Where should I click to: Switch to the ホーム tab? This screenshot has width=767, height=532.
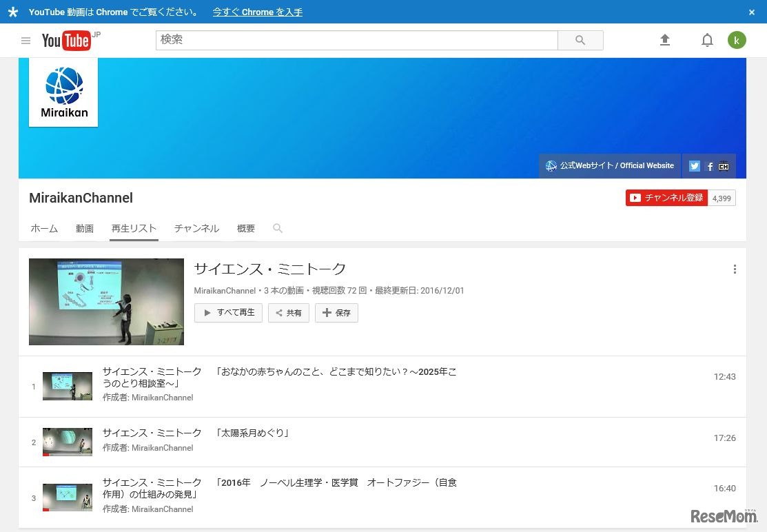(x=44, y=229)
